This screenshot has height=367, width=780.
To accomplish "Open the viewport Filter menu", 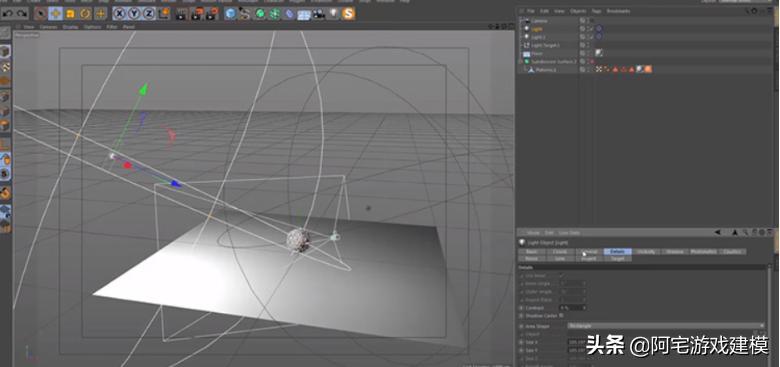I will [x=111, y=27].
